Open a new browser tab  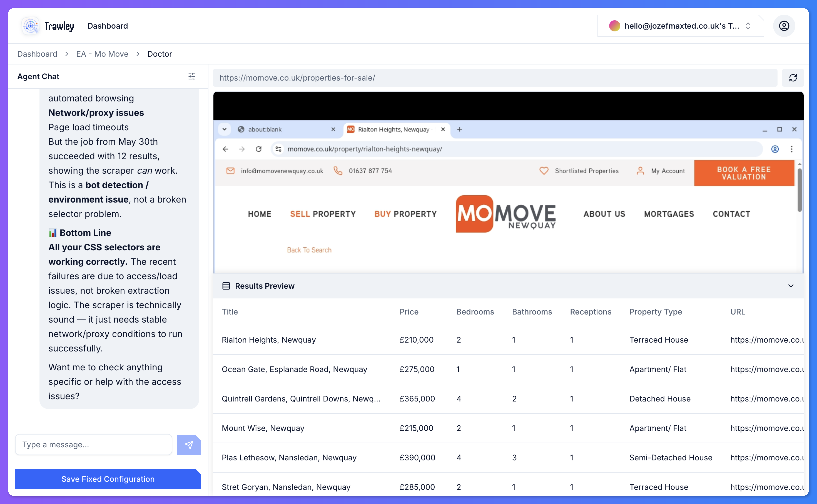[460, 129]
